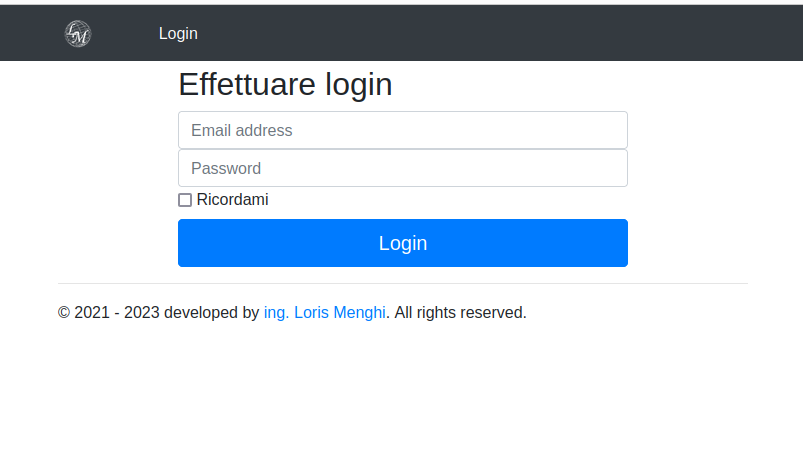Open the Login item in the navigation bar
This screenshot has height=475, width=803.
(x=178, y=34)
